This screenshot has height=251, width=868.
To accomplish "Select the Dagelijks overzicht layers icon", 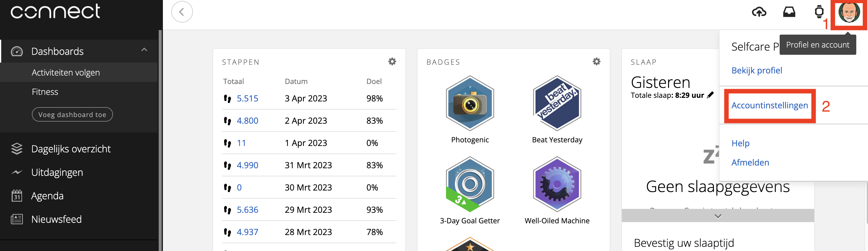I will [x=16, y=148].
